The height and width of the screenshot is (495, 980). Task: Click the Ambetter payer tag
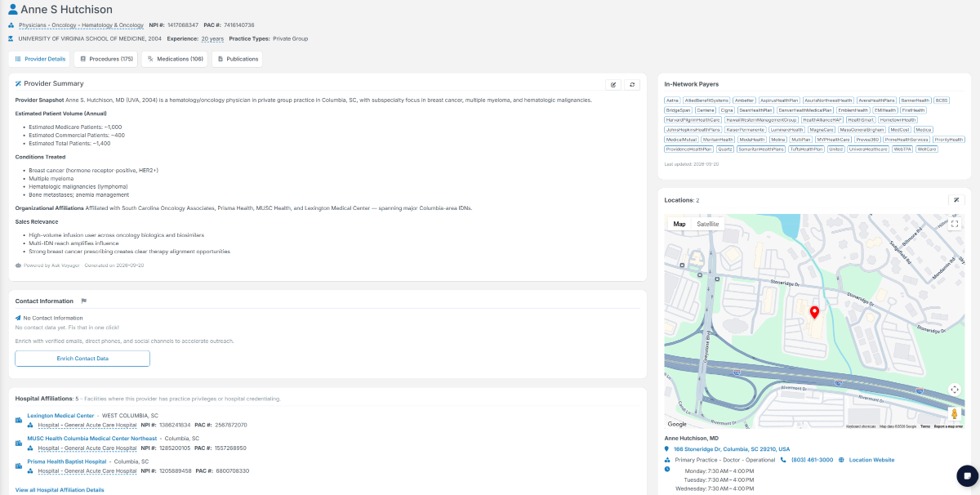coord(744,100)
